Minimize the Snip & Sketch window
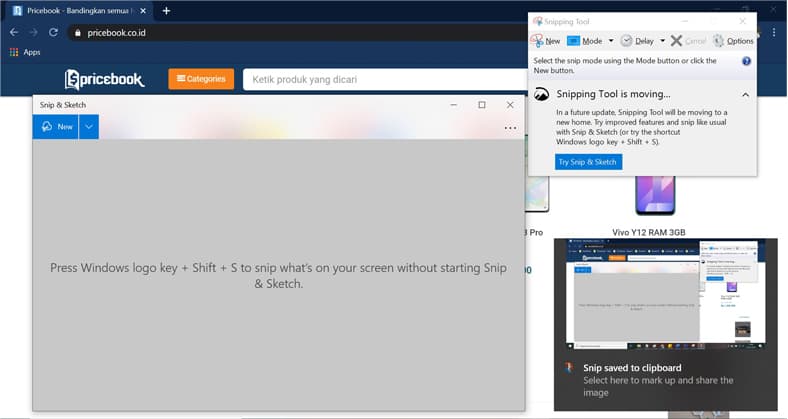Screen dimensions: 788x419 coord(454,104)
